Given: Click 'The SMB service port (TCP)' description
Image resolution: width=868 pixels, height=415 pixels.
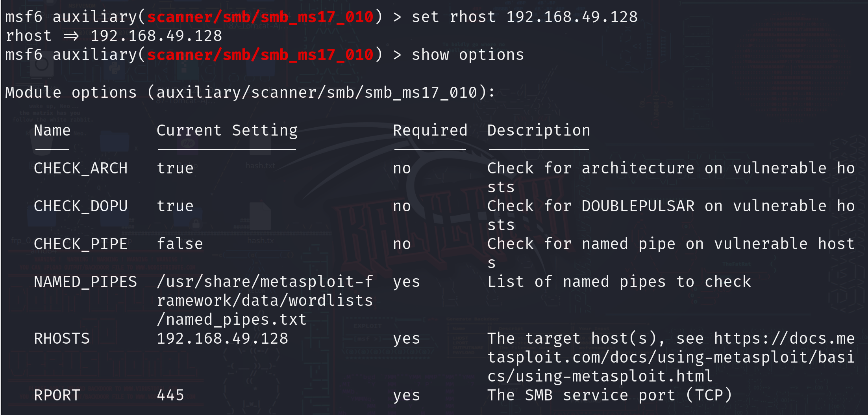Looking at the screenshot, I should tap(609, 395).
